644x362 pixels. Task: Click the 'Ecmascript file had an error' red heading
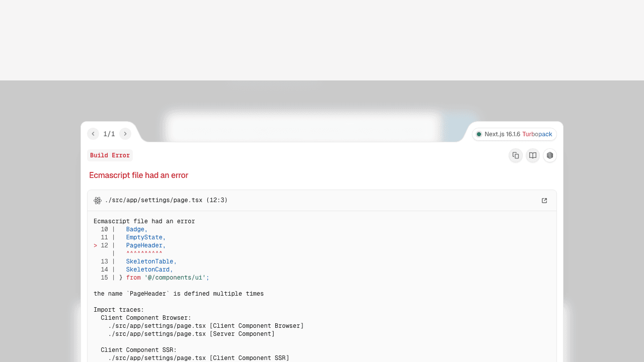[138, 175]
